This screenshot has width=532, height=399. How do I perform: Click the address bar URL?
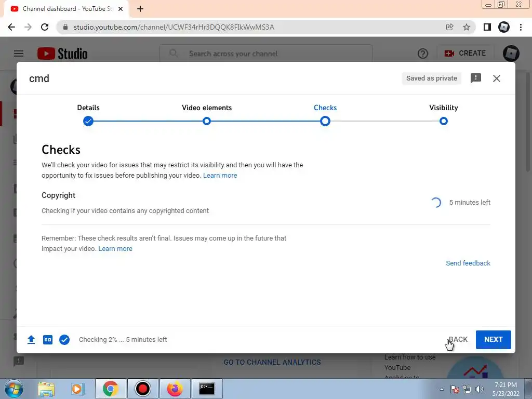174,27
